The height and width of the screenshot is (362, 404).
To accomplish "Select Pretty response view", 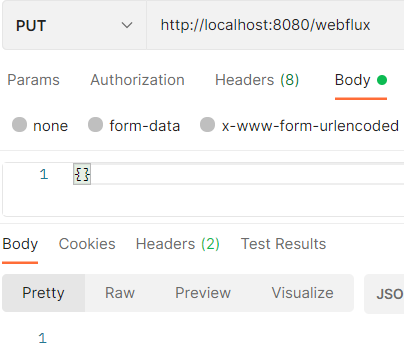I will point(43,293).
